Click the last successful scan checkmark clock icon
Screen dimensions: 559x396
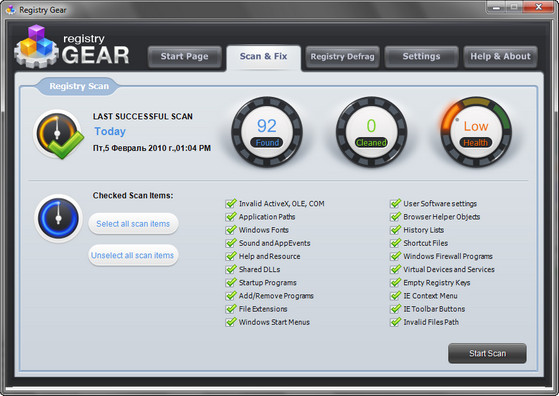[59, 134]
